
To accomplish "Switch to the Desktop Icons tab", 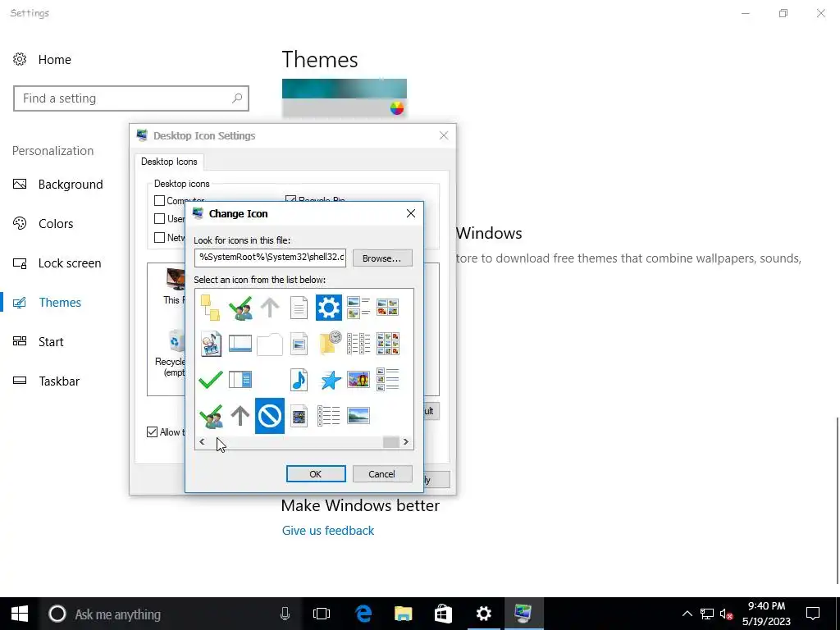I will 169,162.
